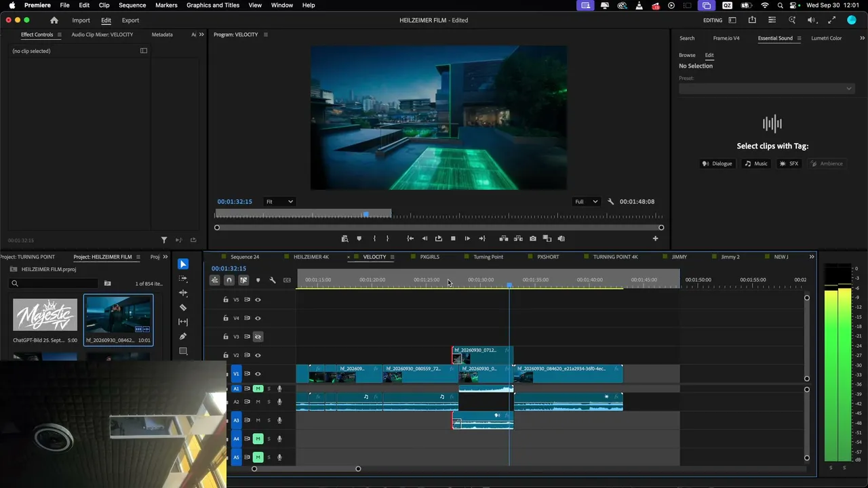Click the timeline playhead marker at 01:32:15
This screenshot has height=488, width=868.
tap(509, 285)
